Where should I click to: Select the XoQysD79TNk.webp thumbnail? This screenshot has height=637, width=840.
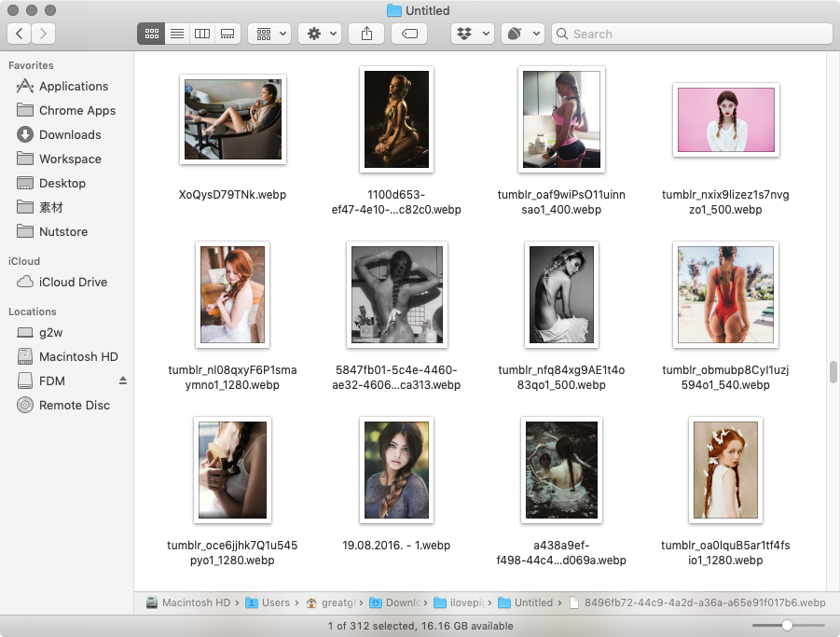click(x=232, y=119)
